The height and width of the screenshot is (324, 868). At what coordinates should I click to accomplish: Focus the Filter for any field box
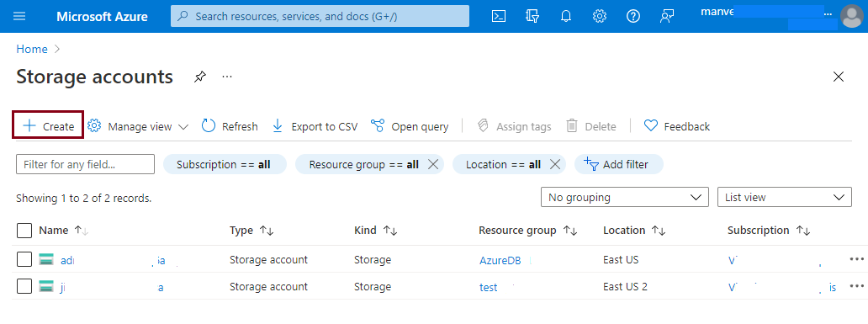[x=85, y=164]
